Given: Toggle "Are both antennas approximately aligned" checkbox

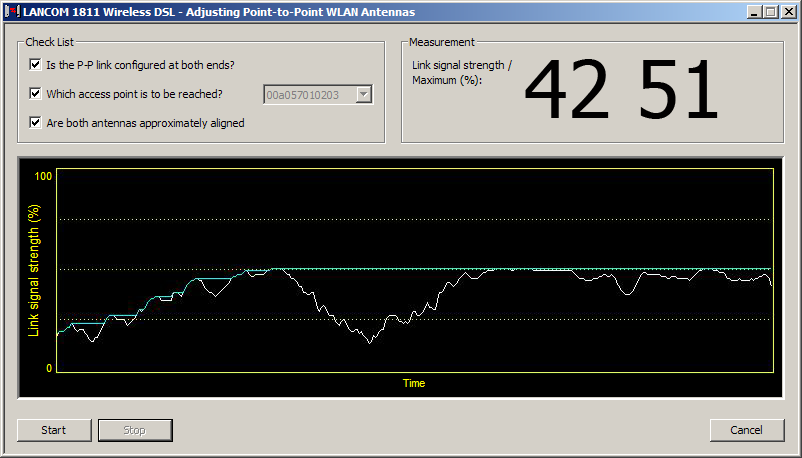Looking at the screenshot, I should point(36,123).
